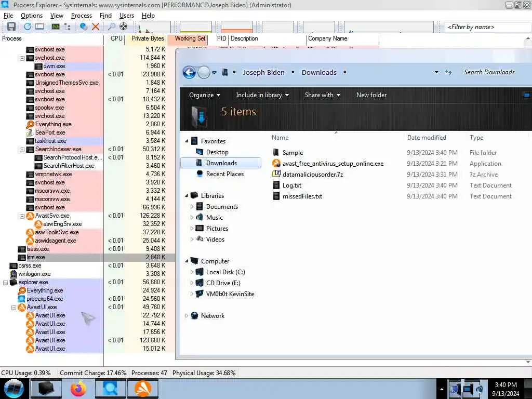
Task: Select the SeaPort.exe process row
Action: point(50,132)
